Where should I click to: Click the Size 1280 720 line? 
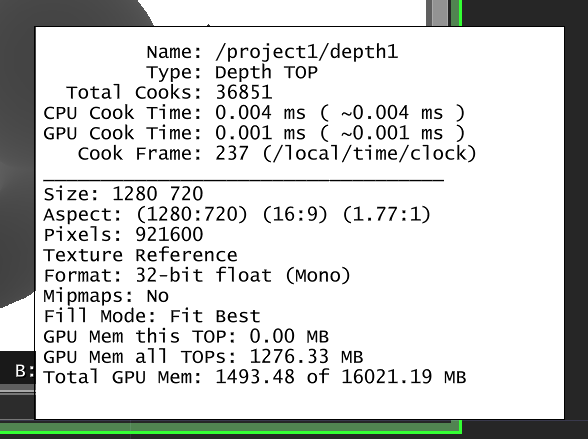(x=123, y=194)
